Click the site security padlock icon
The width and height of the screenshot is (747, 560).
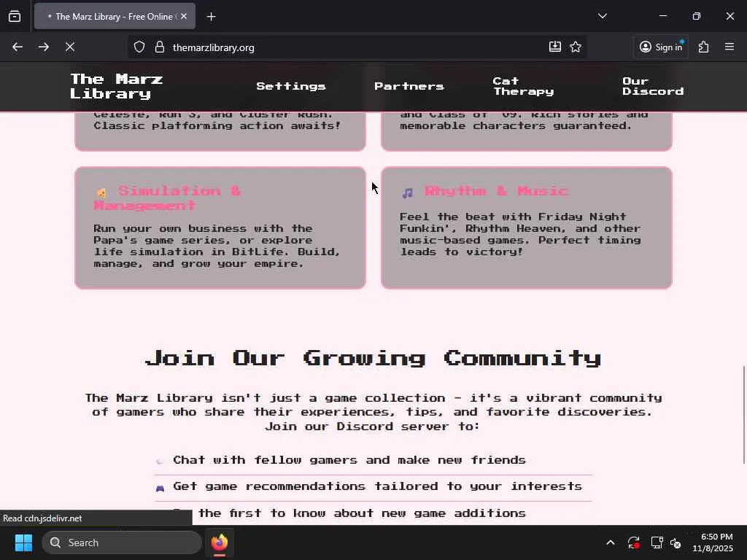(160, 47)
